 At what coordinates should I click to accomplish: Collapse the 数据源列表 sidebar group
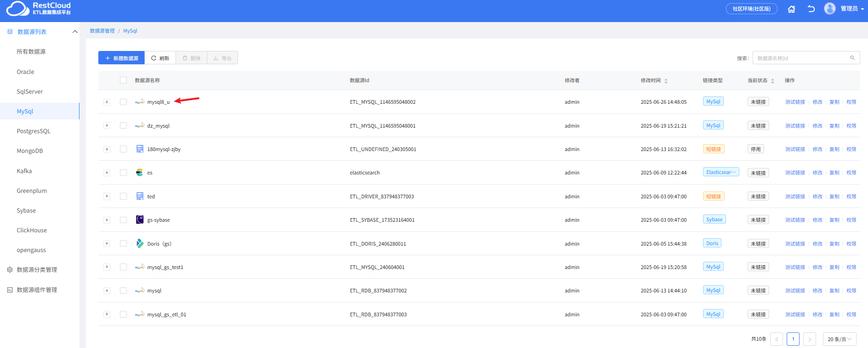pyautogui.click(x=75, y=32)
